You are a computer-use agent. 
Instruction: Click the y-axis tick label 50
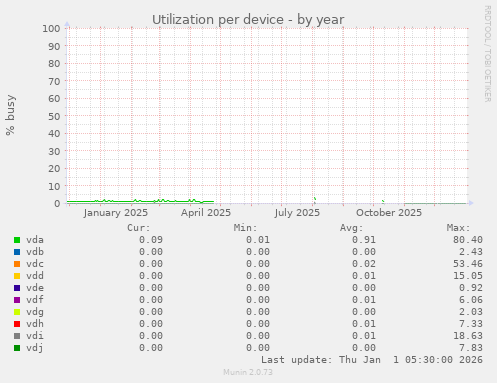(54, 116)
